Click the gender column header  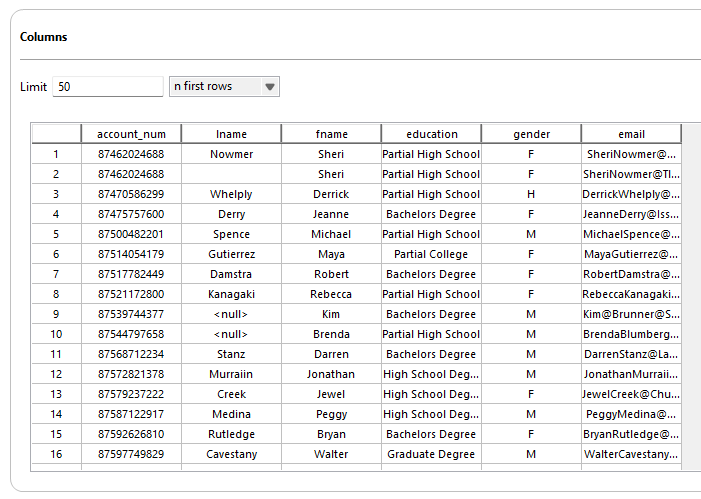coord(531,134)
